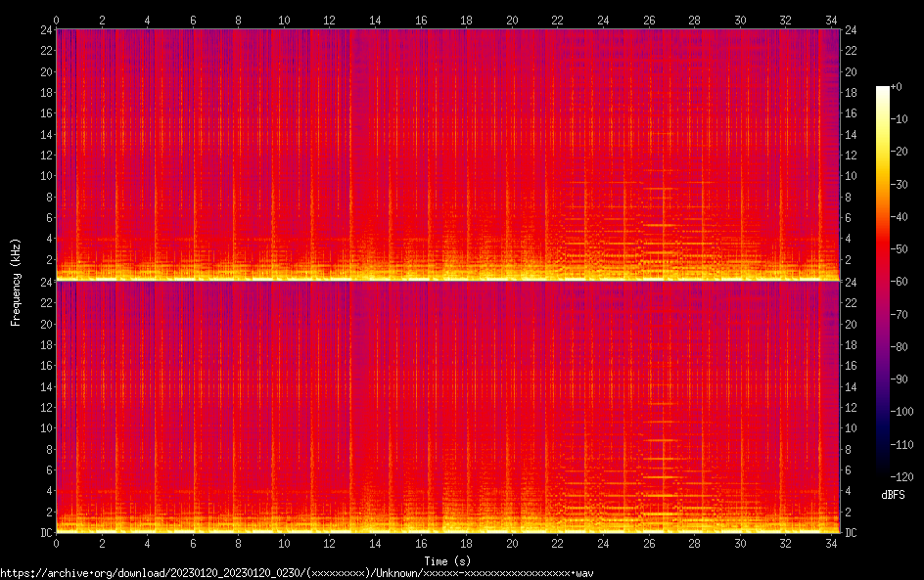The height and width of the screenshot is (580, 924).
Task: Select the 22 second tick on the bottom time axis
Action: point(557,542)
